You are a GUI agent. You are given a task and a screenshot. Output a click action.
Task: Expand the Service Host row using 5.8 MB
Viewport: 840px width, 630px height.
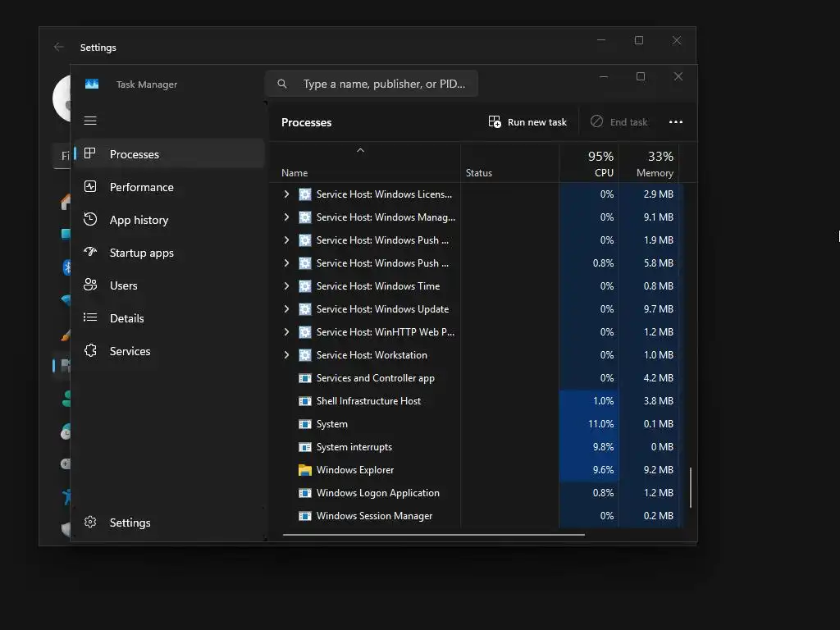point(286,263)
